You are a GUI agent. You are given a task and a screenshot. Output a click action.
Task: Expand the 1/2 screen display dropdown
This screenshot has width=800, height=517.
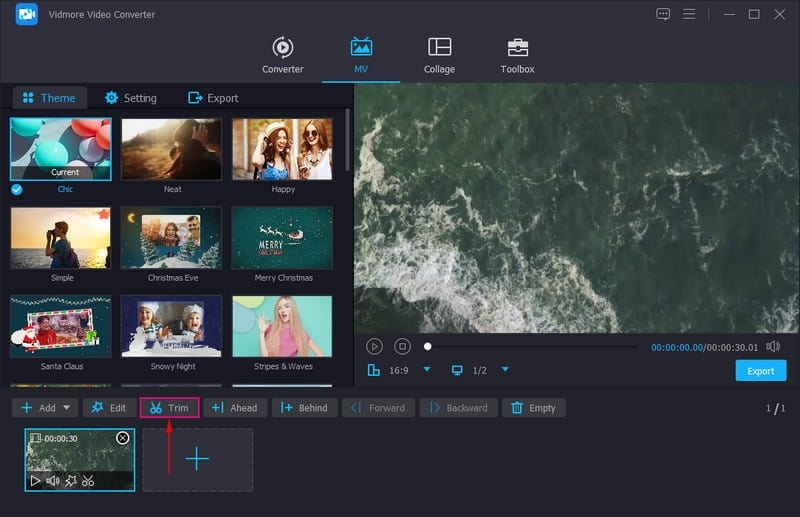tap(505, 370)
